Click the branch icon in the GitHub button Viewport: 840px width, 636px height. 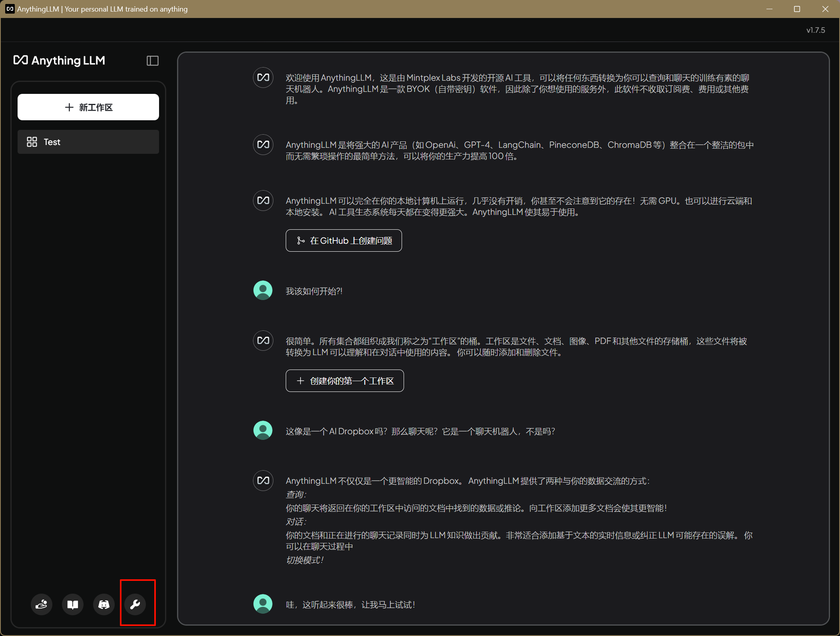(x=301, y=240)
